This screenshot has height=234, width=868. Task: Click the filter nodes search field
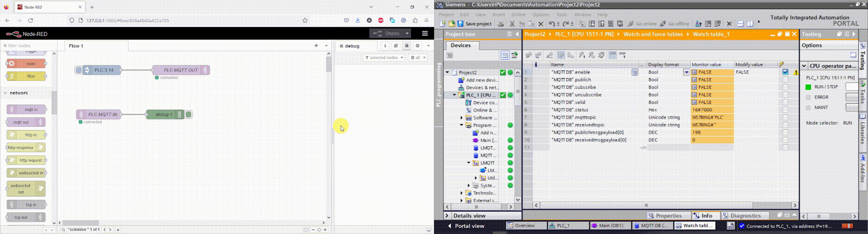pyautogui.click(x=27, y=45)
